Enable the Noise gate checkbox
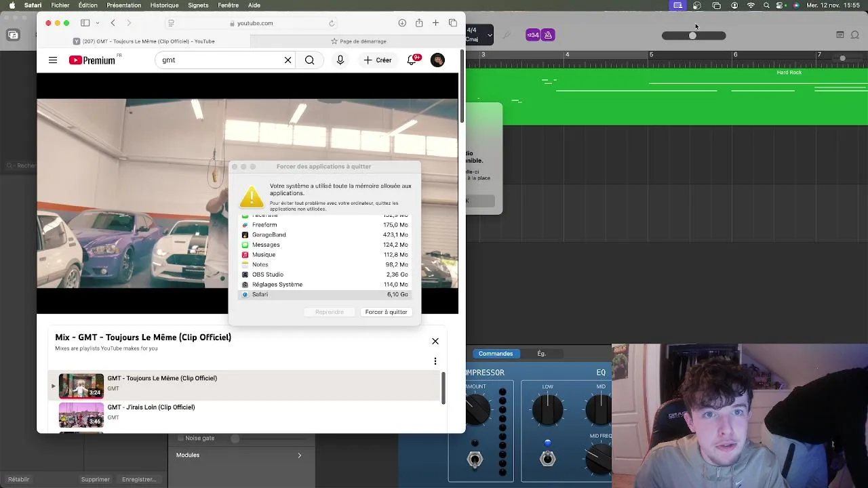Viewport: 868px width, 488px height. 180,439
